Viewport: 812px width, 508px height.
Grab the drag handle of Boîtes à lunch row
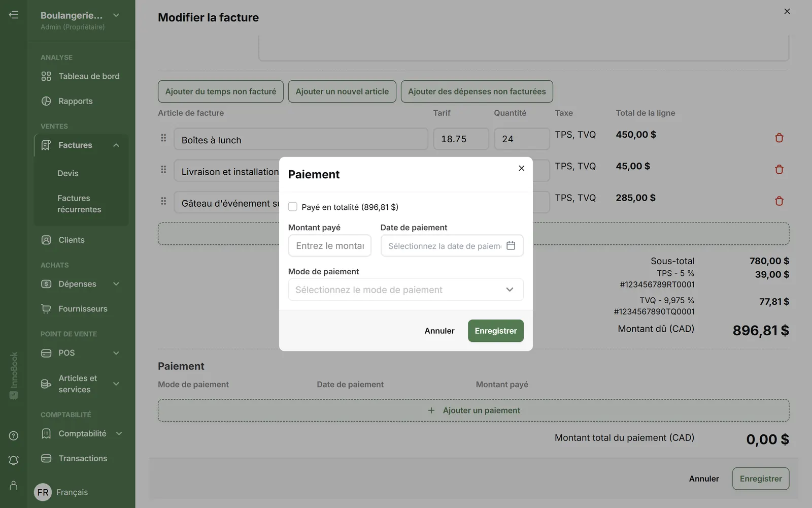[163, 138]
